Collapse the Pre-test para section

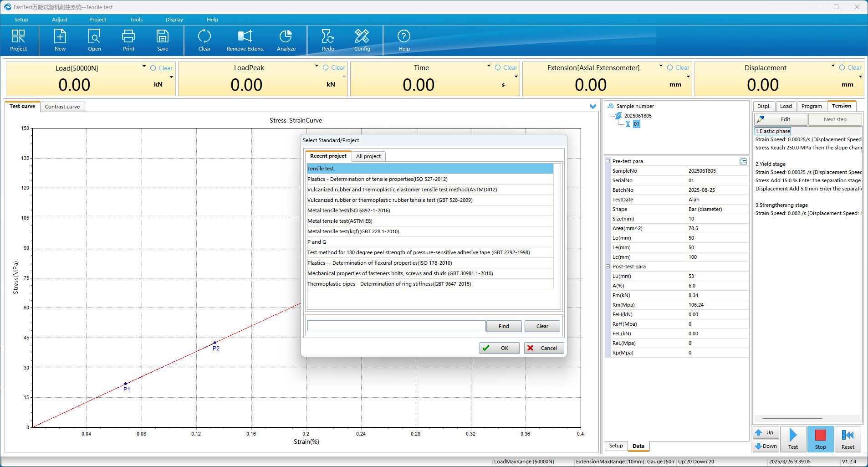(608, 161)
